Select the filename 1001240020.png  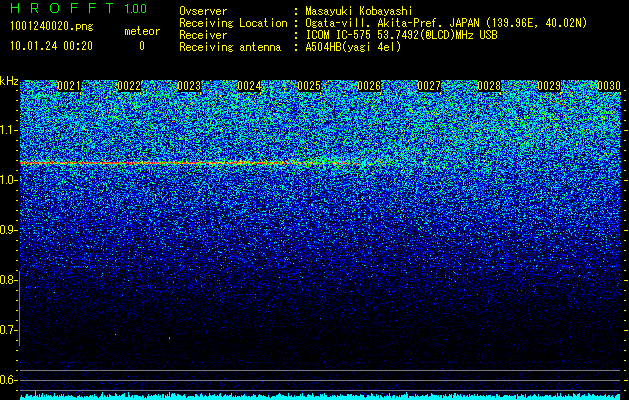[x=52, y=26]
